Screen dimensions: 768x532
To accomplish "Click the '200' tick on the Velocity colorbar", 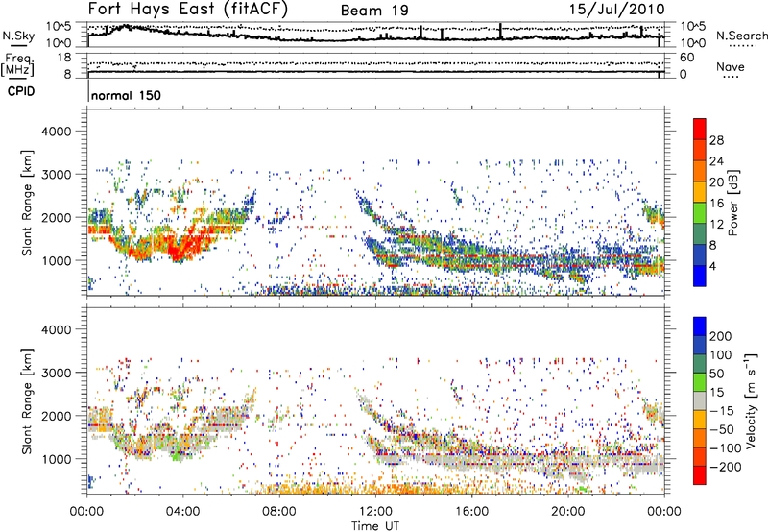I will [x=721, y=336].
